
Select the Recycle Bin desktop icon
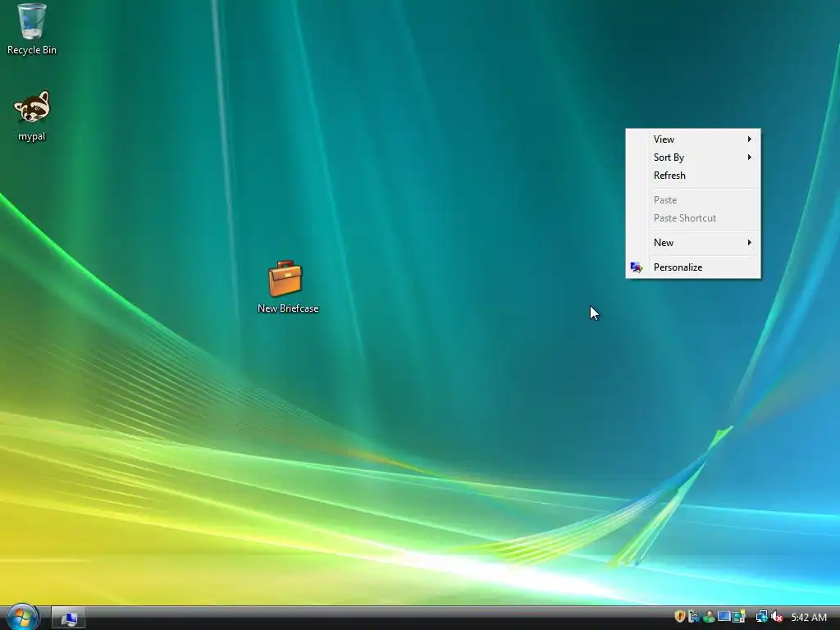pos(32,21)
